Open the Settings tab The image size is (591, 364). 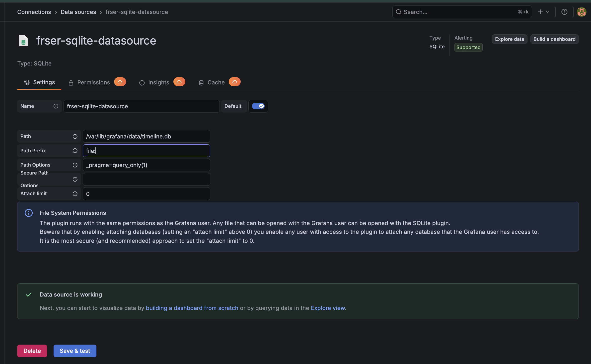(39, 82)
